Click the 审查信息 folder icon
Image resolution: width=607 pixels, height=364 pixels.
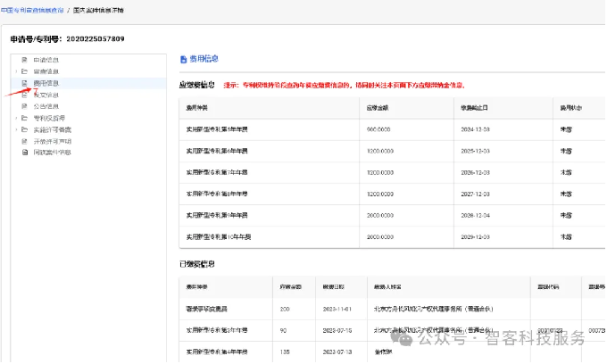click(x=24, y=71)
